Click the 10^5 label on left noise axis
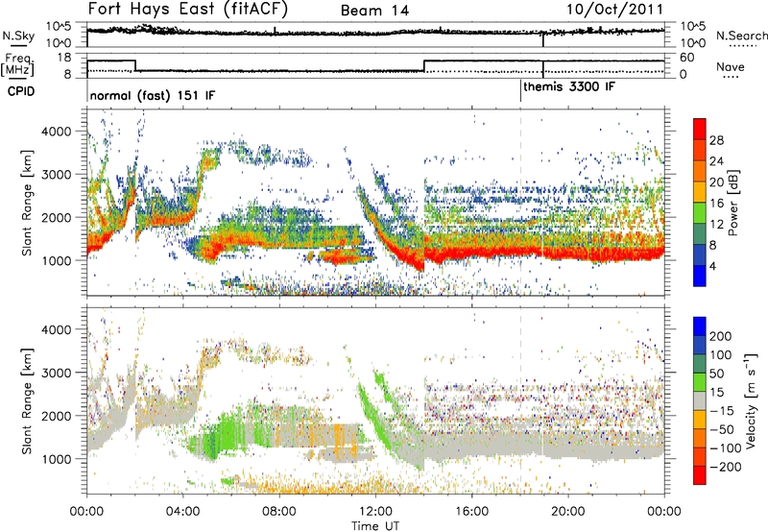 click(x=59, y=27)
